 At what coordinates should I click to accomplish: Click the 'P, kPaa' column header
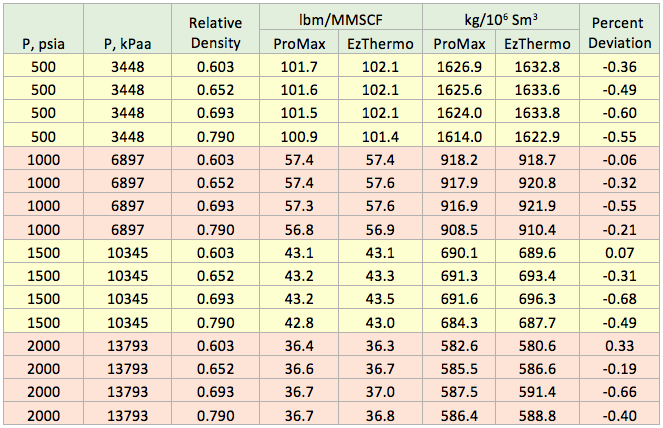pos(127,29)
